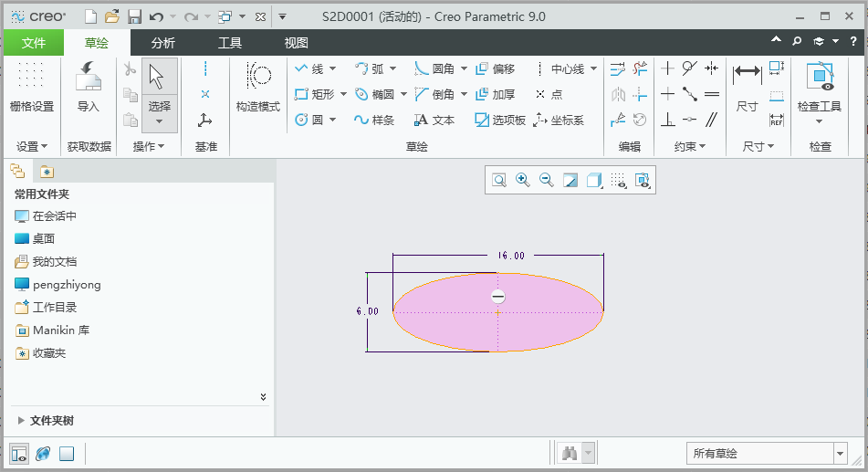Screen dimensions: 868x472
Task: Click Refit in the graphics toolbar
Action: [499, 180]
